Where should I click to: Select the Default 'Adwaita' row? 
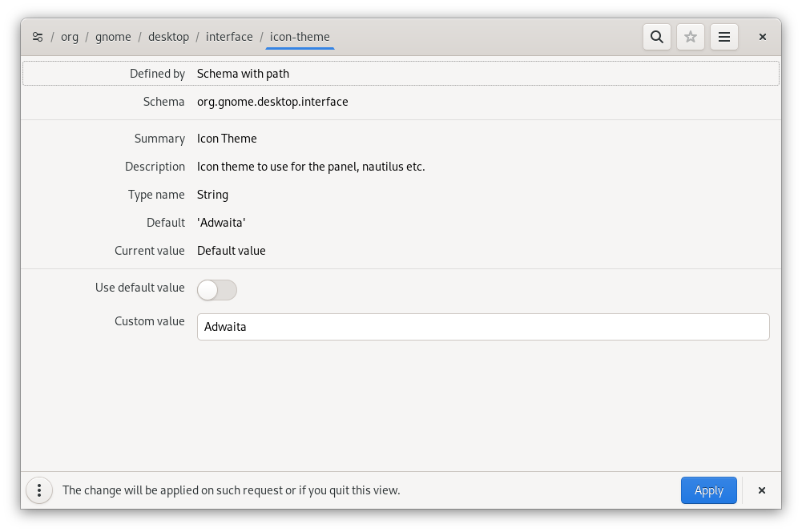[401, 223]
